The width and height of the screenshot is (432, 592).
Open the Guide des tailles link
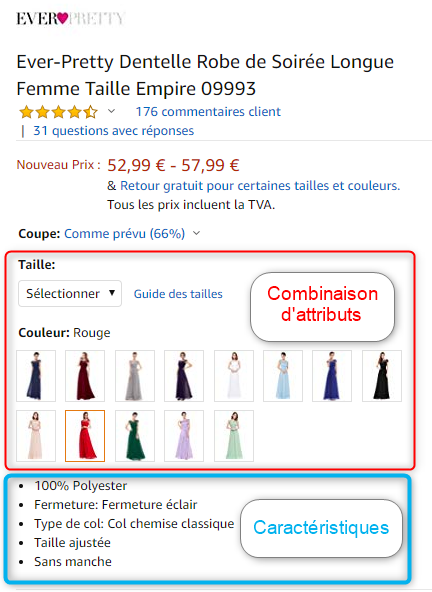[x=178, y=294]
